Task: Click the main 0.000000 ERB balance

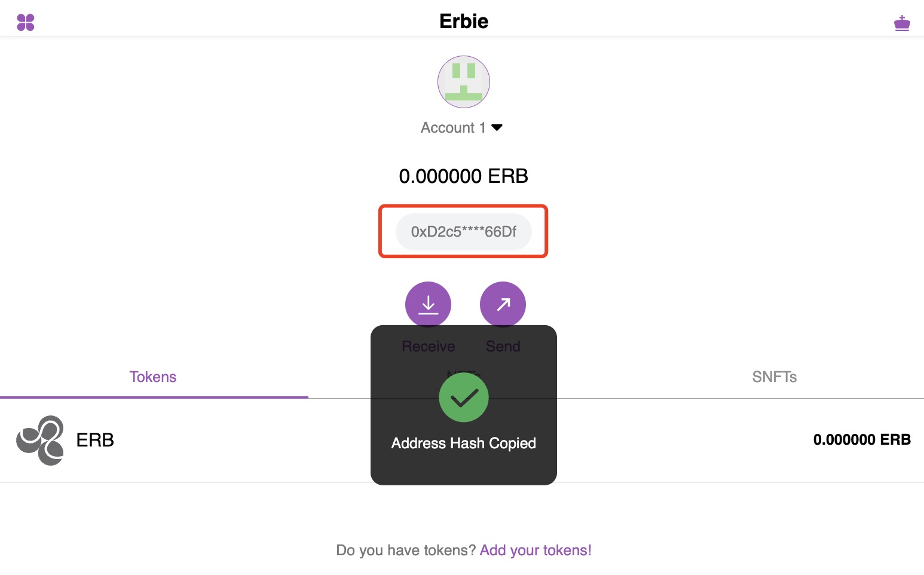Action: (x=464, y=176)
